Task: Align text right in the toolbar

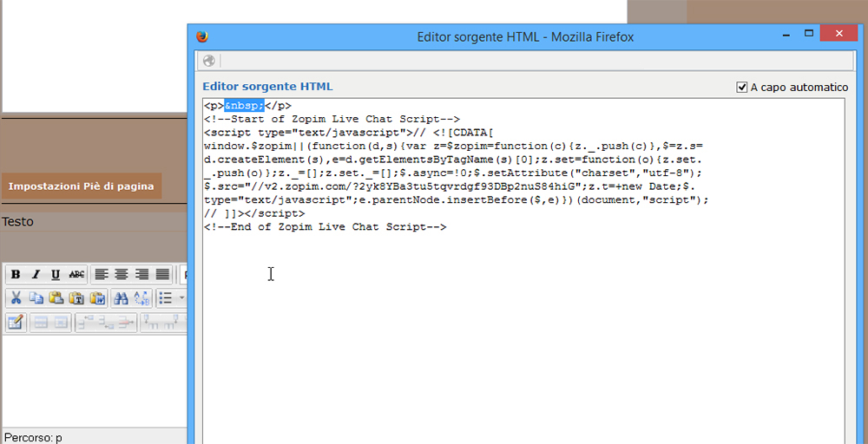Action: point(141,274)
